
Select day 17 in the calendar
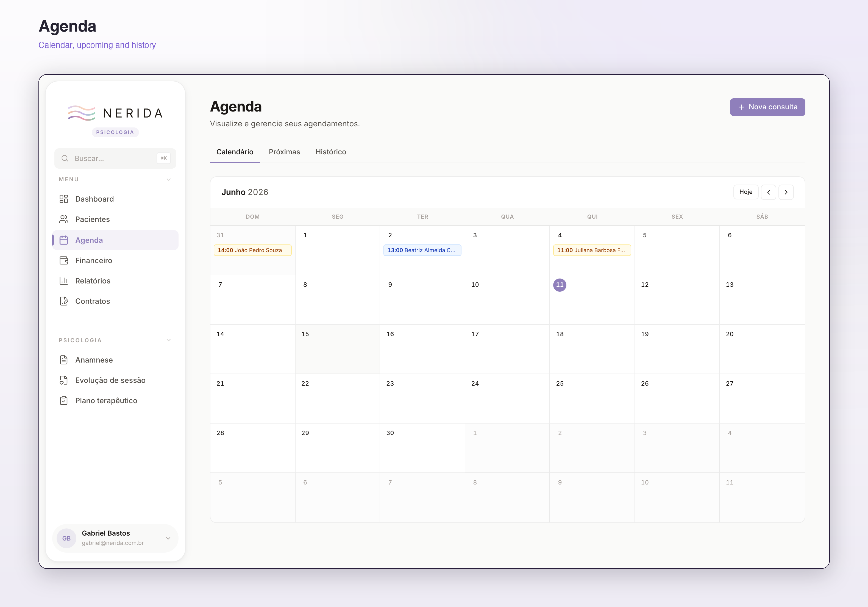click(507, 349)
